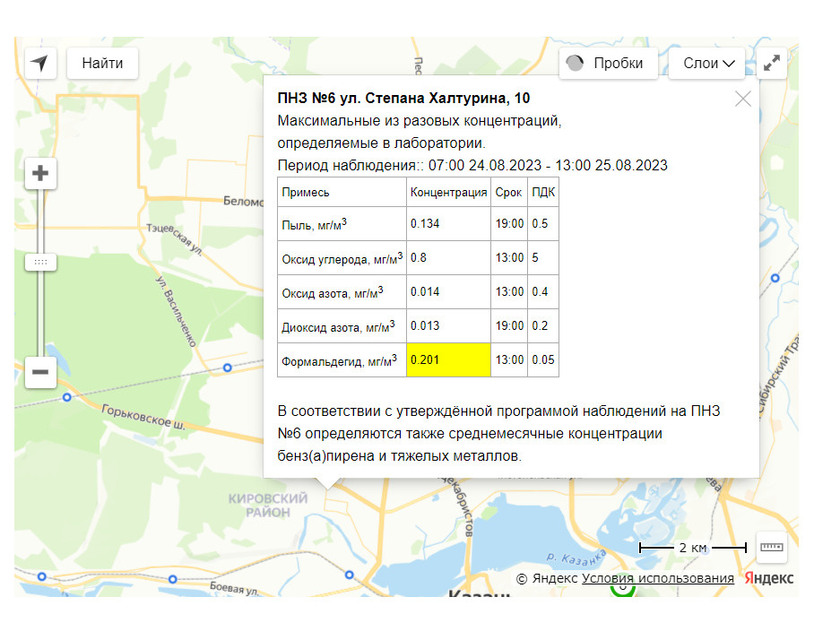This screenshot has height=623, width=840.
Task: Close the ПНЗ №6 info balloon
Action: [742, 99]
